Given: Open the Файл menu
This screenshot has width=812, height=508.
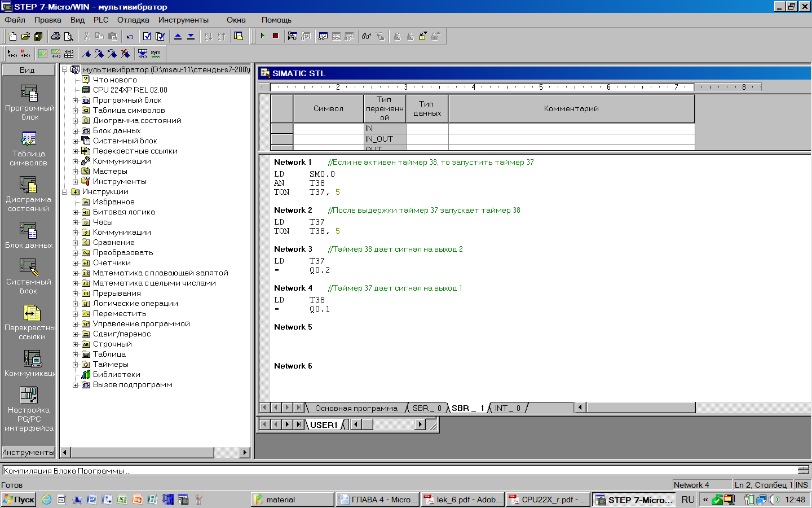Looking at the screenshot, I should (15, 20).
